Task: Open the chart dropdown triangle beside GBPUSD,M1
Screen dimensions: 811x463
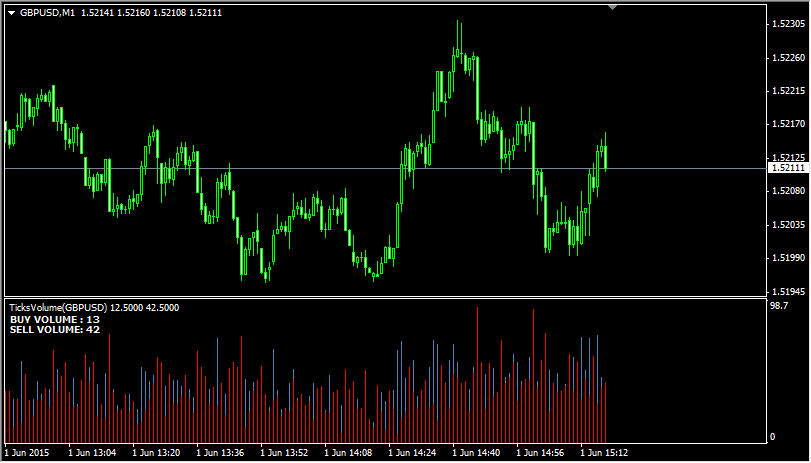Action: 12,13
